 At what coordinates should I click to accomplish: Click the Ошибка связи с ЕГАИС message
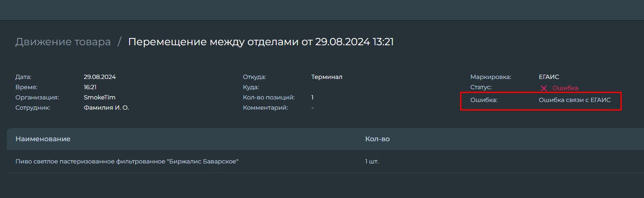(x=575, y=100)
